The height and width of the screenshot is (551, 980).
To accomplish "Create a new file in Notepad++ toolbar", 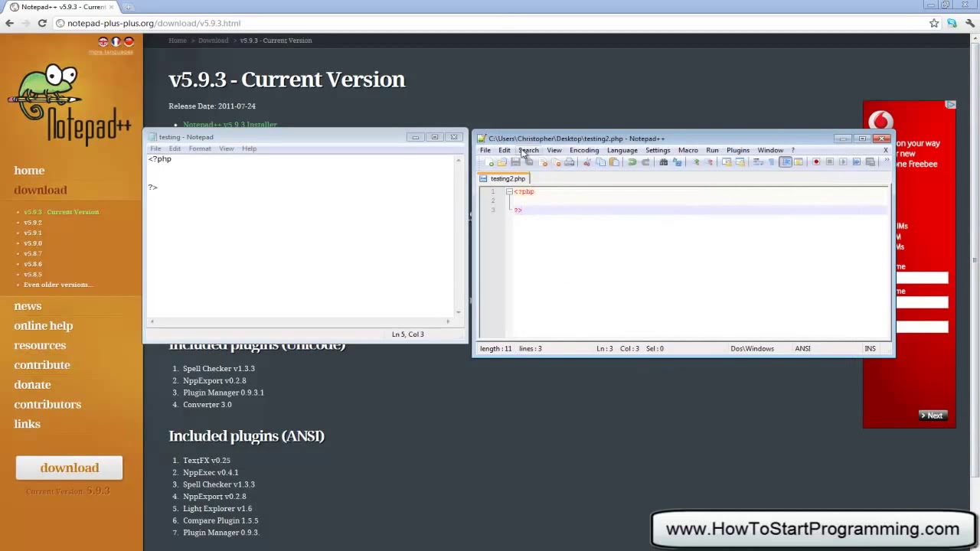I will [x=489, y=162].
